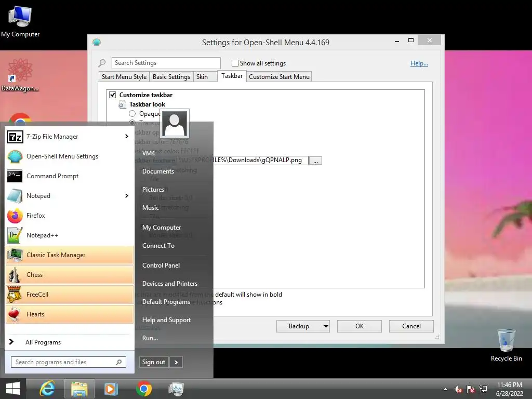Select the Recycle Bin desktop icon
This screenshot has height=399, width=532.
[506, 345]
